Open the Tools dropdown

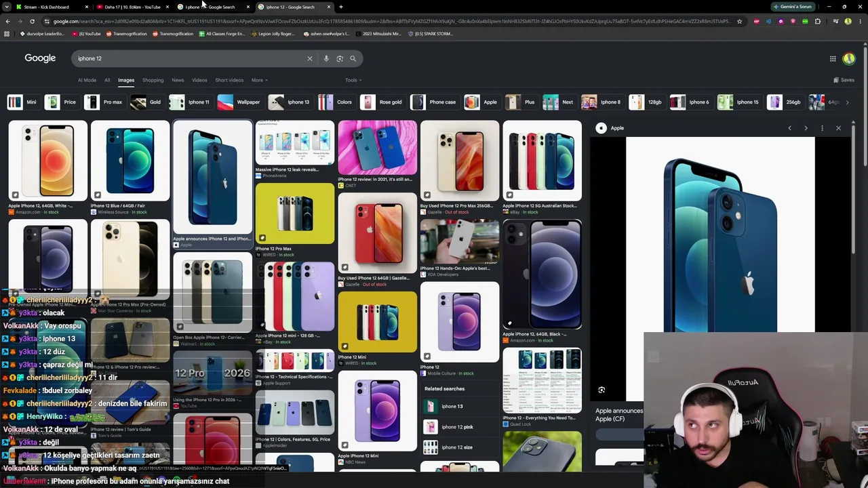(x=353, y=80)
